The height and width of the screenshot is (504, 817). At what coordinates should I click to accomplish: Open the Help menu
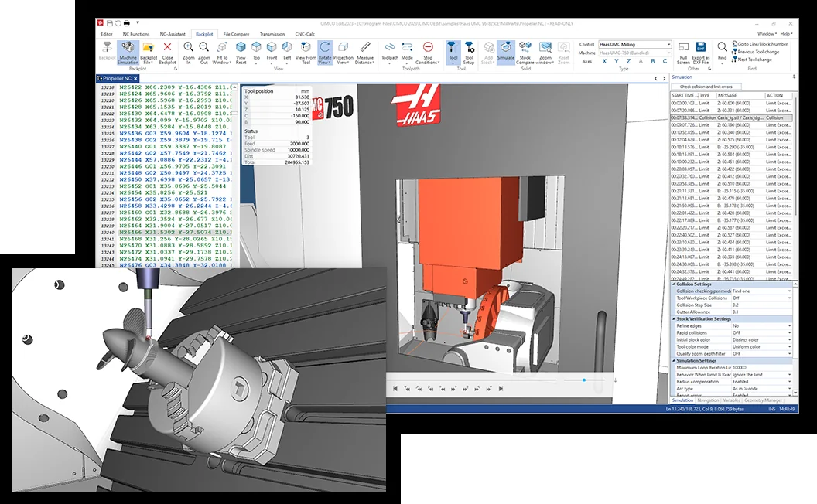(786, 34)
